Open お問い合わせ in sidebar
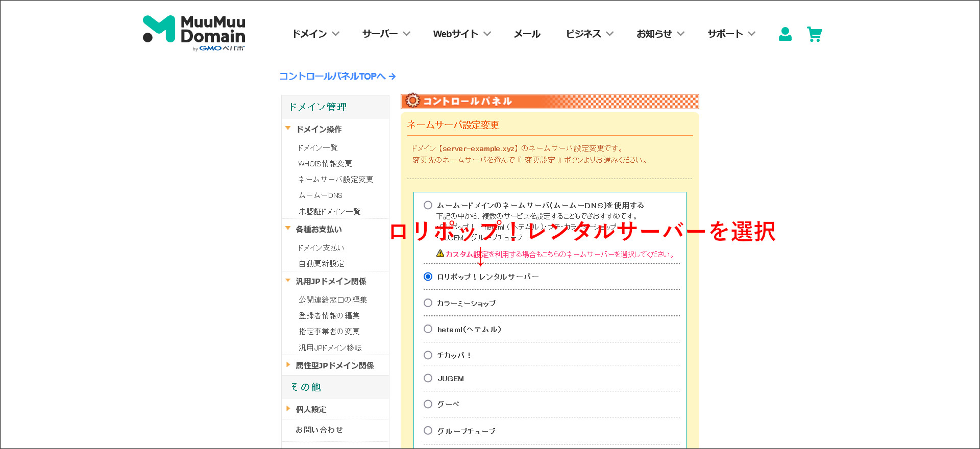 tap(319, 430)
